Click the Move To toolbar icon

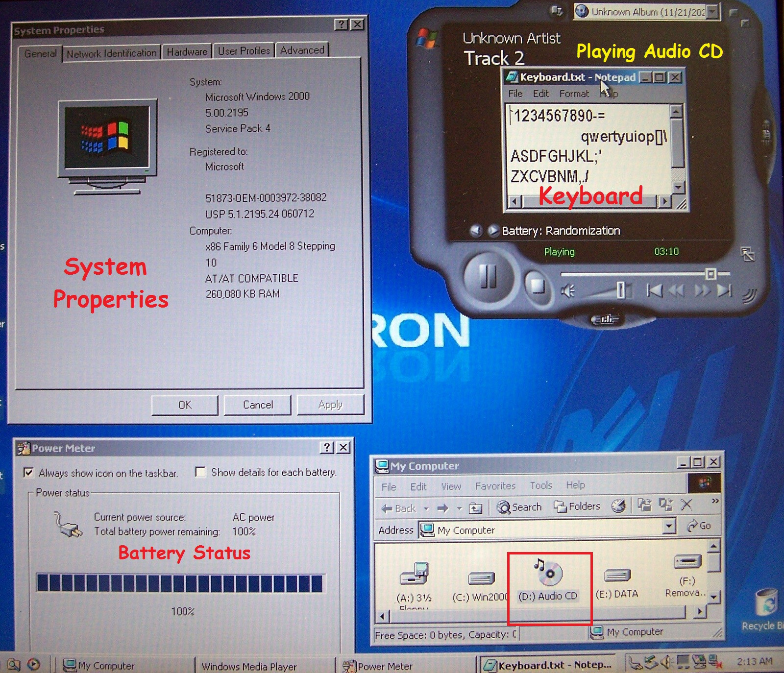tap(644, 505)
